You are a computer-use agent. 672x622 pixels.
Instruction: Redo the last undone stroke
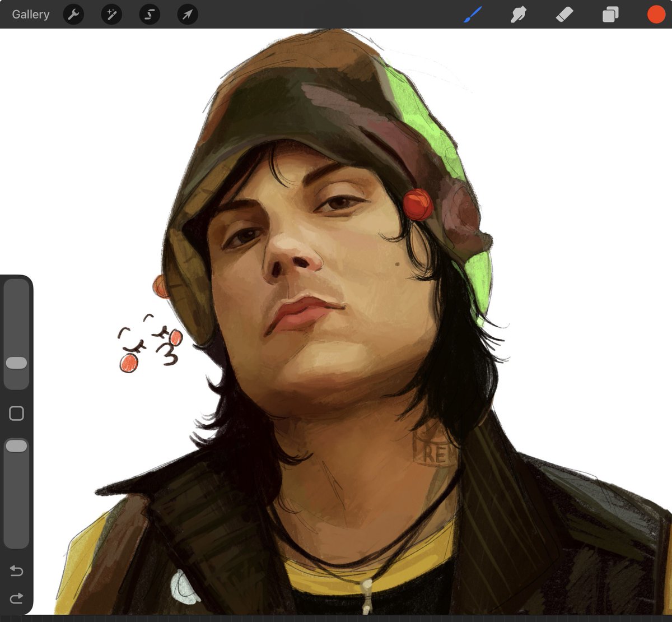(16, 598)
